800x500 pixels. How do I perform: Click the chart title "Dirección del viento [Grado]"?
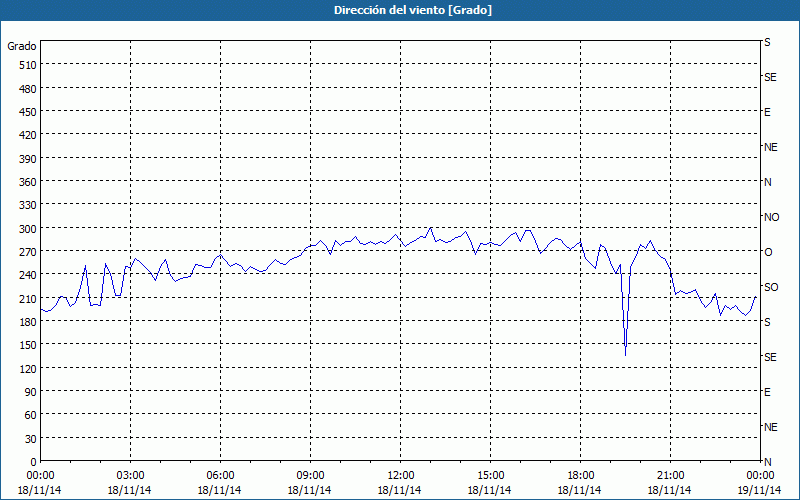point(412,10)
